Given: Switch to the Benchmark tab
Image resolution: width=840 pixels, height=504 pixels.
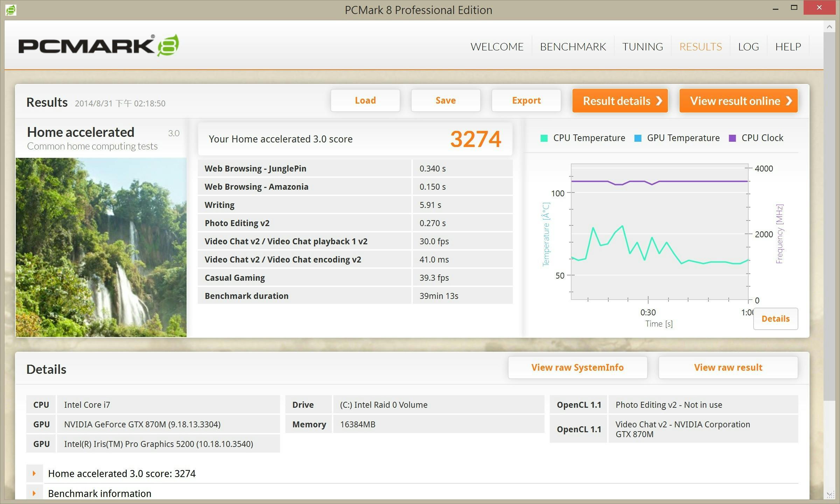Looking at the screenshot, I should click(573, 47).
